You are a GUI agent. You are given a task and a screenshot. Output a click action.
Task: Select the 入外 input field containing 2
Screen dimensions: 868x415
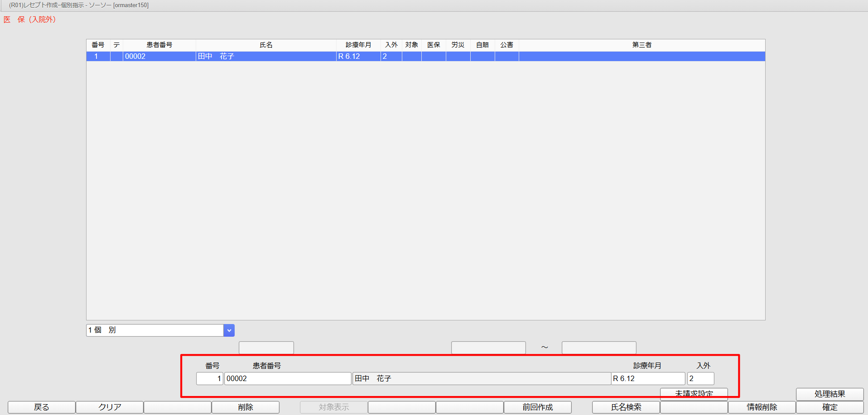pos(700,378)
